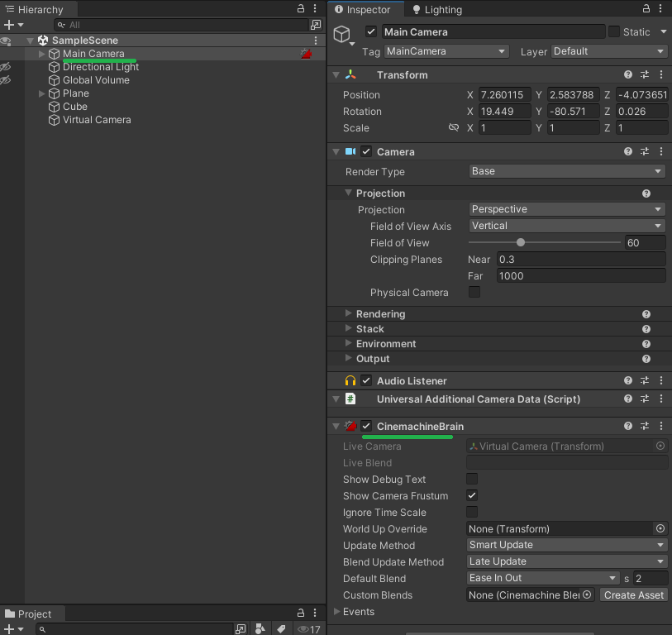The width and height of the screenshot is (672, 635).
Task: Open the CinemachineBrain kebab menu
Action: click(x=661, y=426)
